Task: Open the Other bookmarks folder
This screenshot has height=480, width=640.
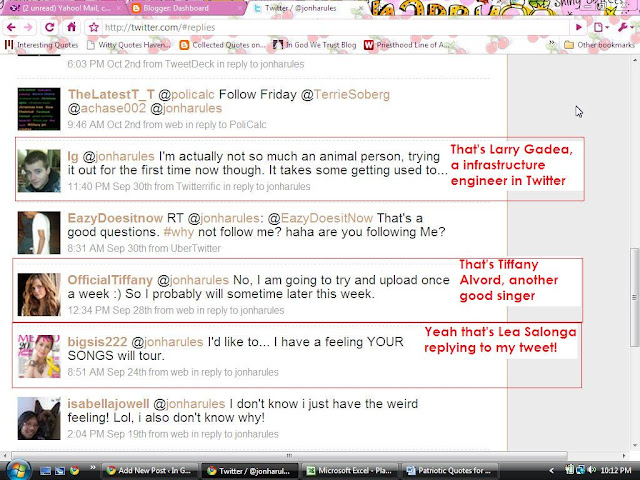Action: (x=599, y=45)
